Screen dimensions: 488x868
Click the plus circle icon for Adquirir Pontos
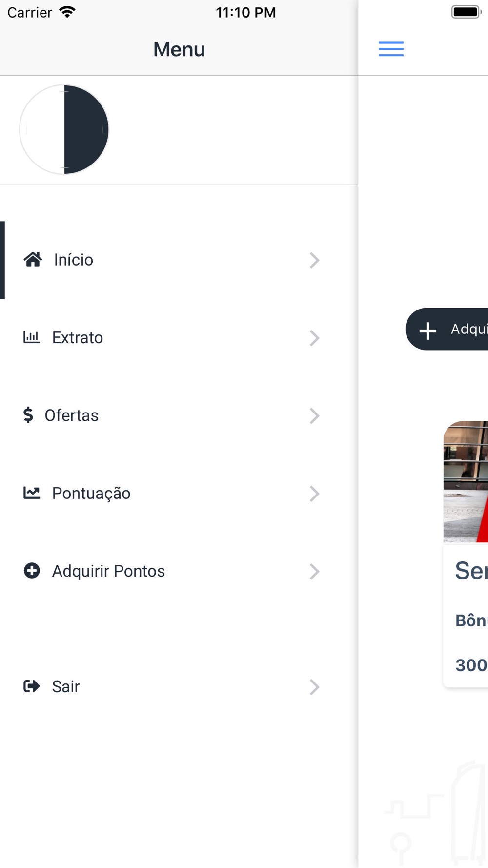32,570
